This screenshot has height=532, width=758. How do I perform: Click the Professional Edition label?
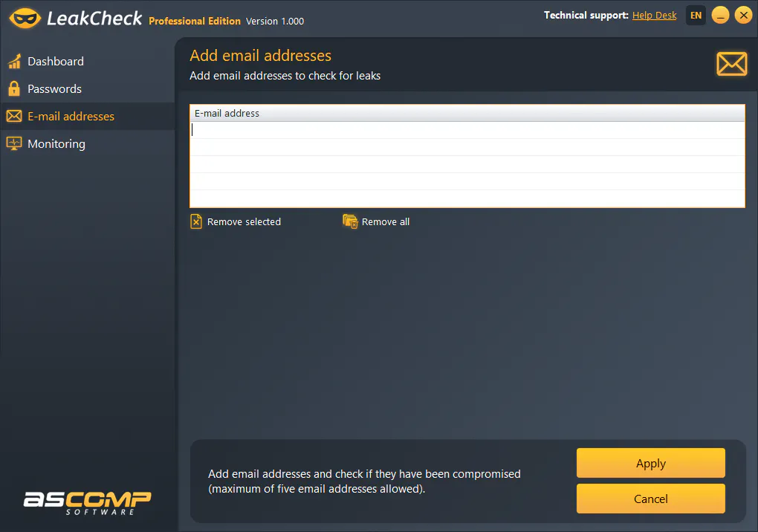pos(195,22)
